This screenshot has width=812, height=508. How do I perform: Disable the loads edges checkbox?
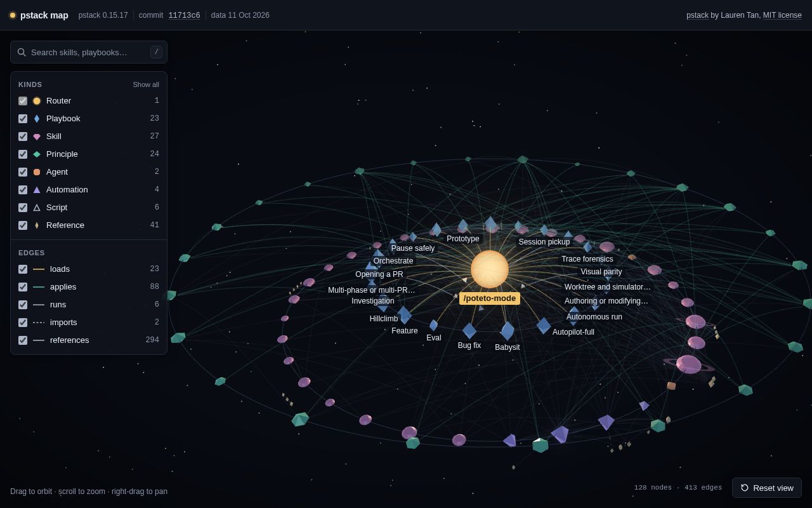tap(23, 269)
